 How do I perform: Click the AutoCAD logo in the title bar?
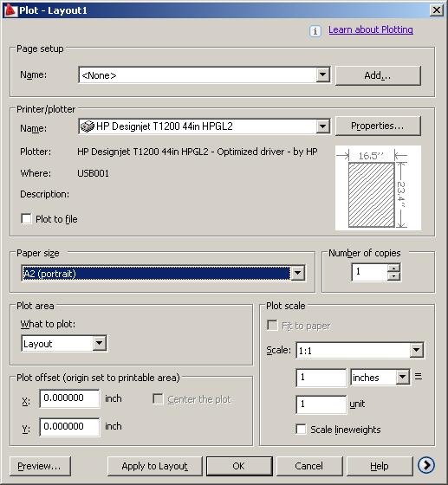pyautogui.click(x=10, y=10)
